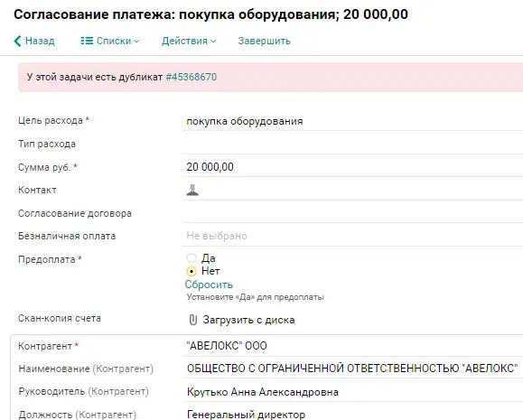Click the Наименование value ОБЩЕСТВО С ОГРАНИЧЕННОЙ ОТВЕТСТВЕННОСТЬЮ

coord(352,369)
